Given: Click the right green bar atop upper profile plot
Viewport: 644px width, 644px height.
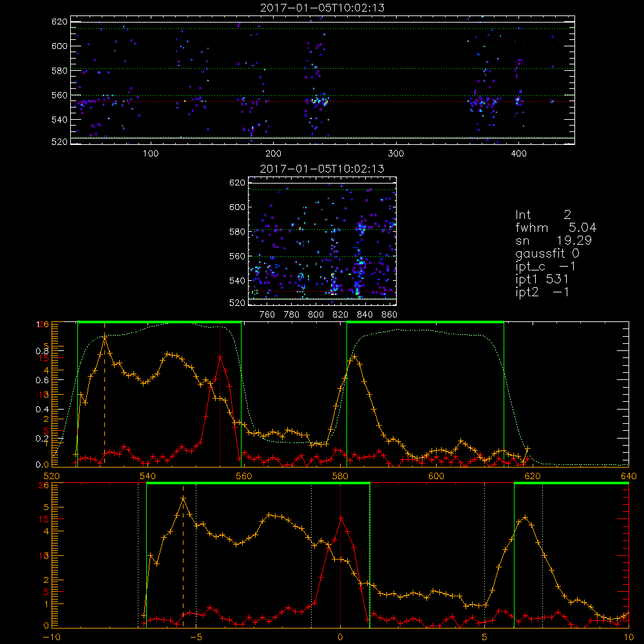Looking at the screenshot, I should coord(425,322).
